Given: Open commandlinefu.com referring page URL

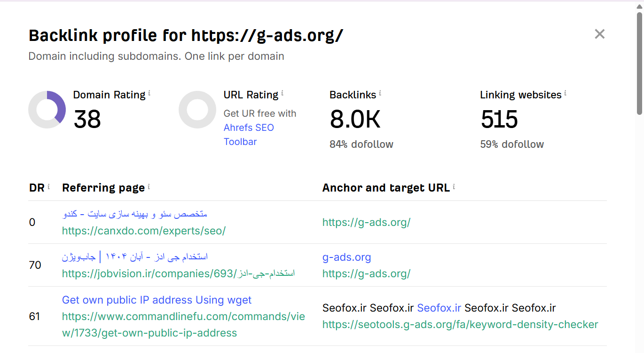Looking at the screenshot, I should pos(183,324).
